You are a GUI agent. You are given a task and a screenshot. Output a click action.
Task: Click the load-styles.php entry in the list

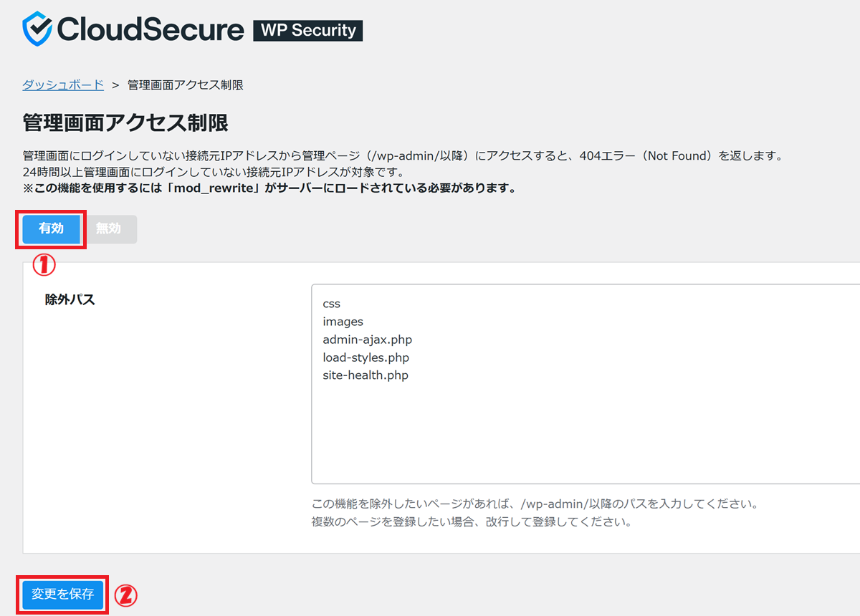[x=365, y=357]
